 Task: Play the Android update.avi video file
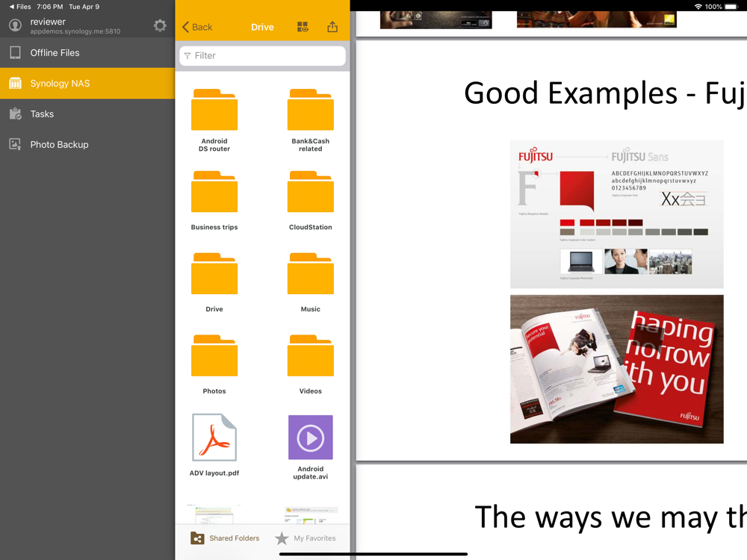click(x=311, y=437)
